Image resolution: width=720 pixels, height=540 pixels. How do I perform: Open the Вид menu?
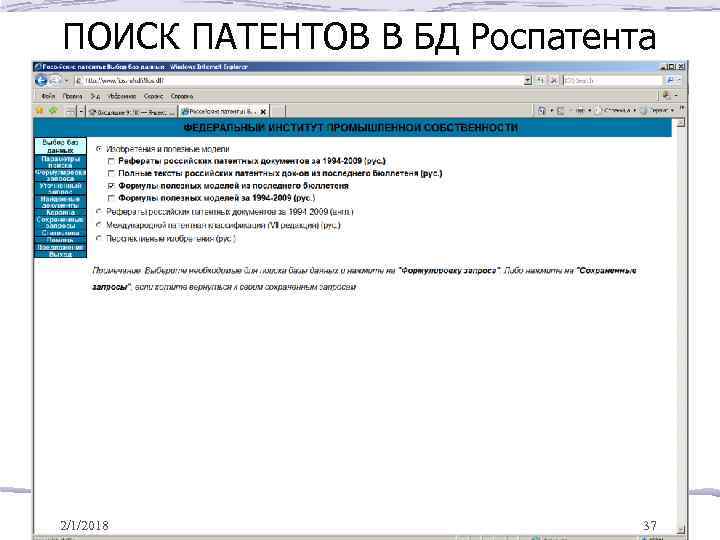coord(95,96)
